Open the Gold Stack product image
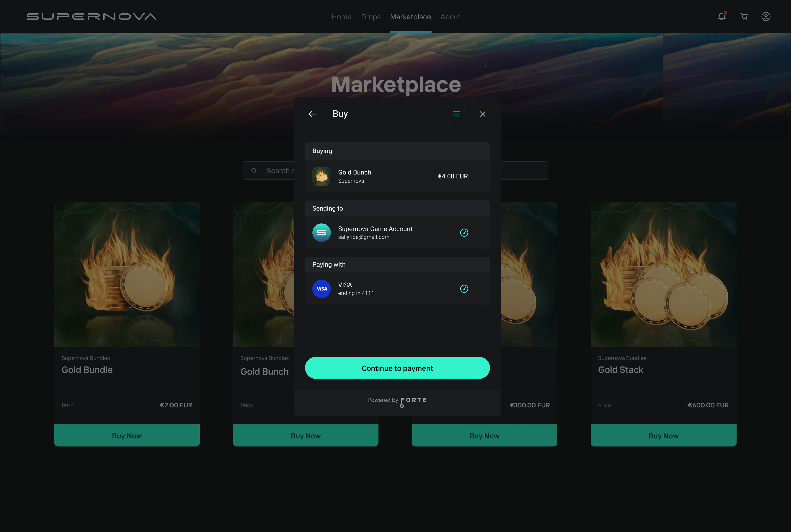 tap(663, 274)
